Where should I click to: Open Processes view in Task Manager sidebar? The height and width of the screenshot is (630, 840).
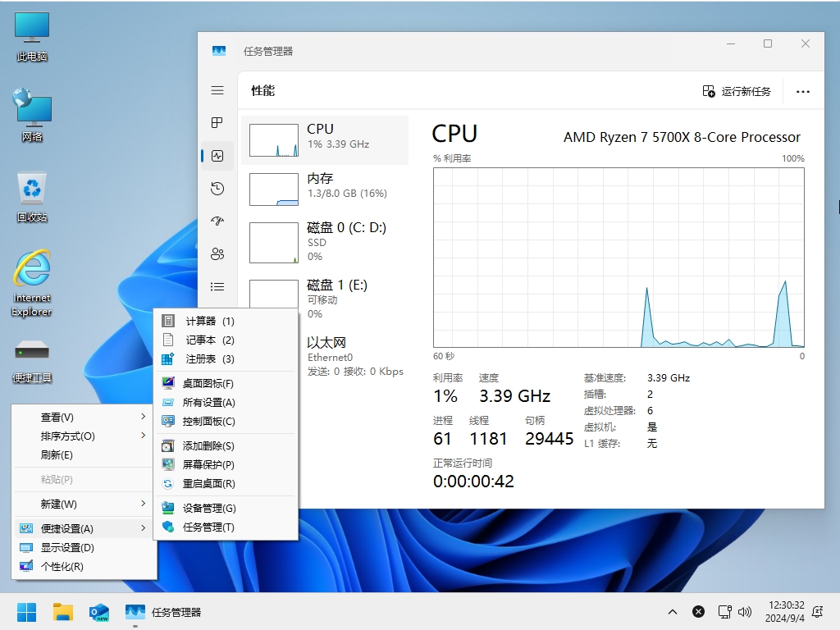[217, 122]
